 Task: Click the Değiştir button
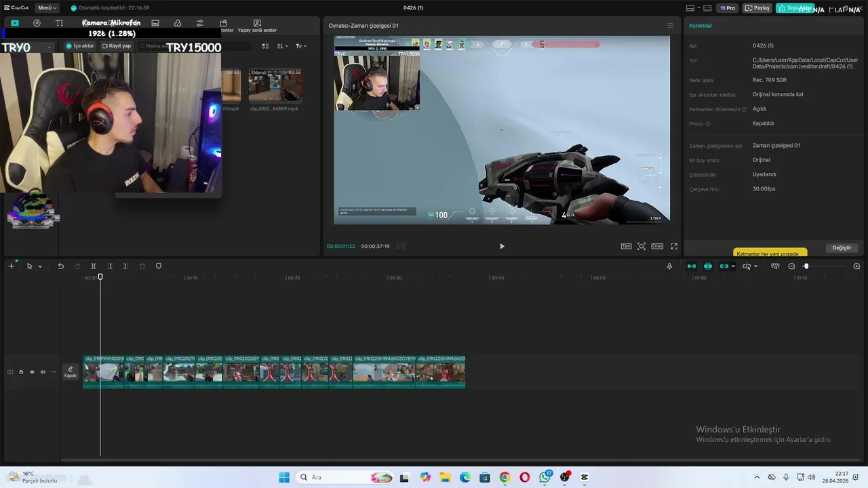coord(842,247)
